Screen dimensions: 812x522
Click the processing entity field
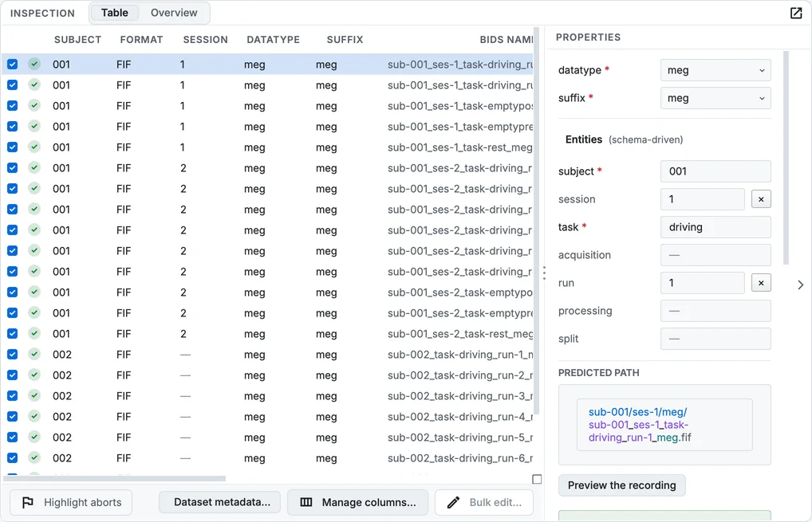pos(715,311)
